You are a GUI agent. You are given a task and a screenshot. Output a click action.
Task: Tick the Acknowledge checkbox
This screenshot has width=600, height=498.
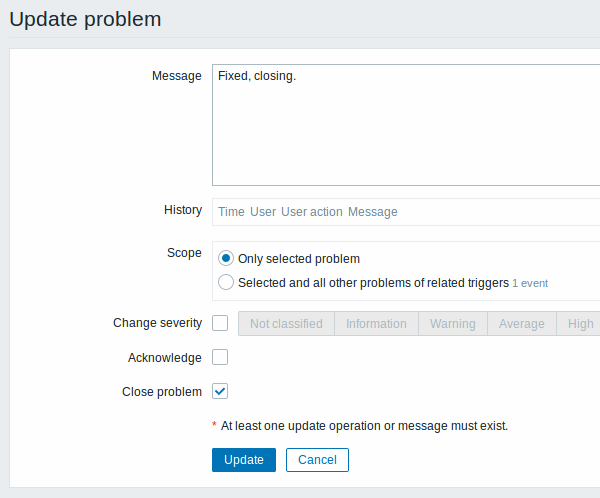[220, 357]
